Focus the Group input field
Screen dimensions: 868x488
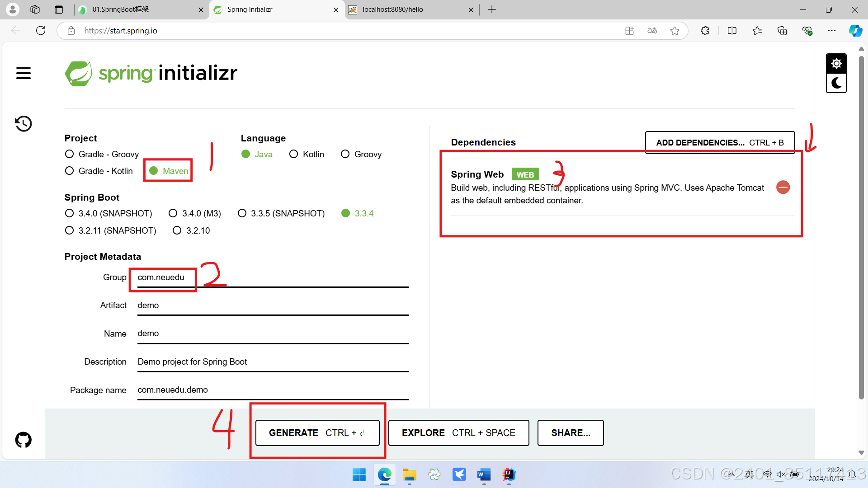tap(273, 277)
